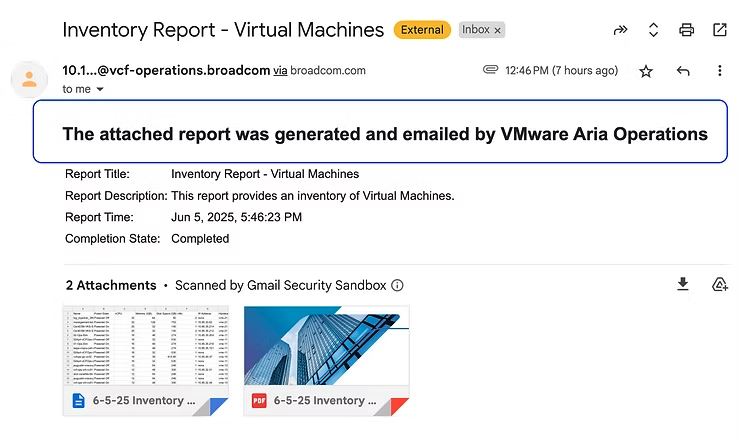Click the expand/collapse all arrows icon
Viewport: 739px width, 445px height.
tap(653, 30)
